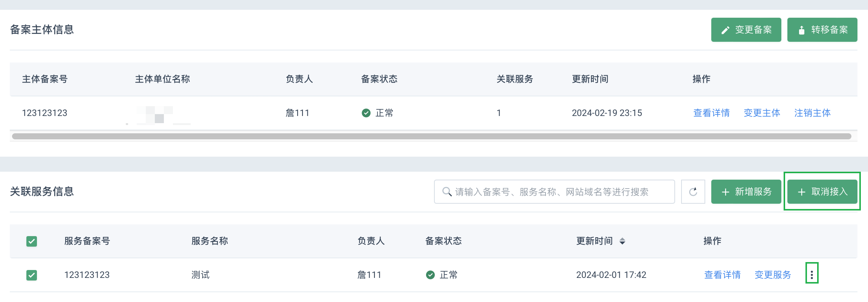
Task: Click the refresh icon beside search box
Action: 693,192
